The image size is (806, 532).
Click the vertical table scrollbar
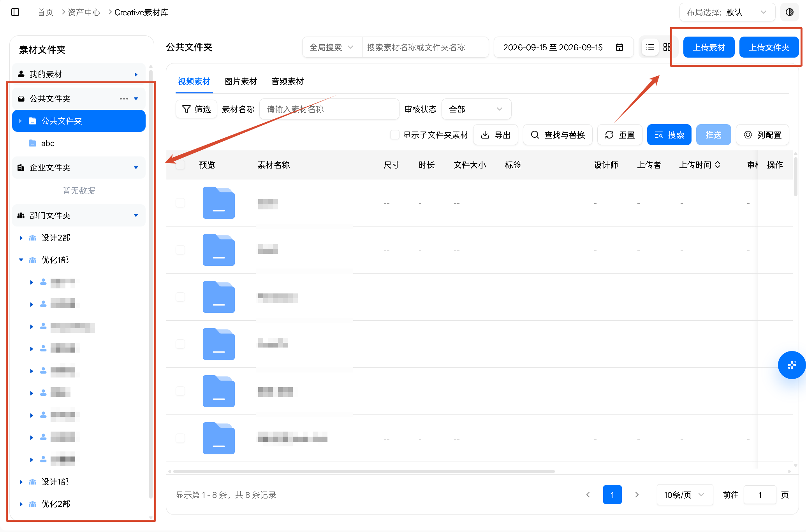tap(795, 176)
